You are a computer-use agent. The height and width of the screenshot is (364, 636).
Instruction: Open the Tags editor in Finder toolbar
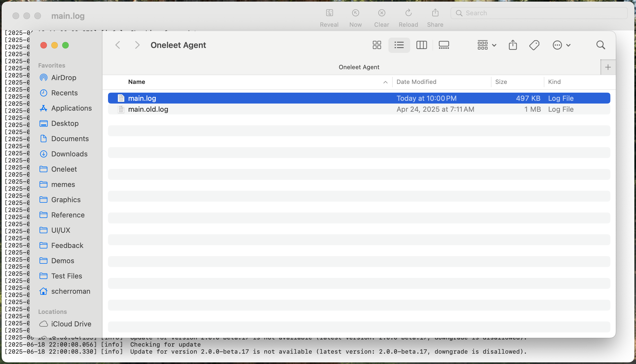click(x=534, y=45)
